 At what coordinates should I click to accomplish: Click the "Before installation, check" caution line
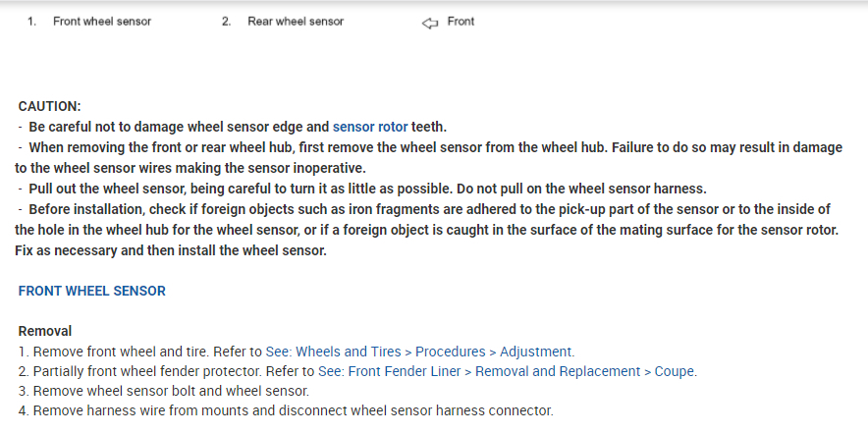point(295,209)
